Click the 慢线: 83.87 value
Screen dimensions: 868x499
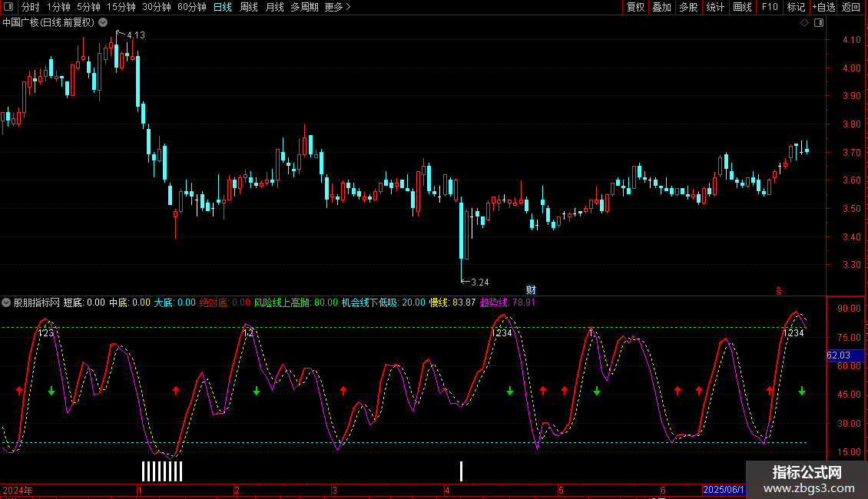[452, 302]
